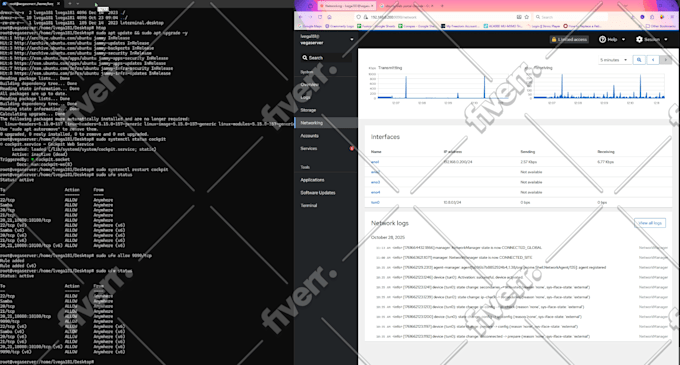Click the zoom magnifier icon above the graphs

639,60
